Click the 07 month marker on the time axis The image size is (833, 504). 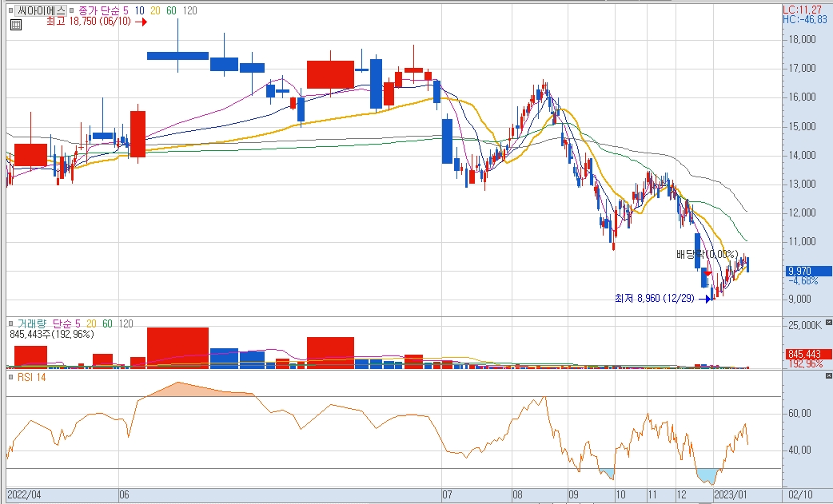(x=448, y=495)
